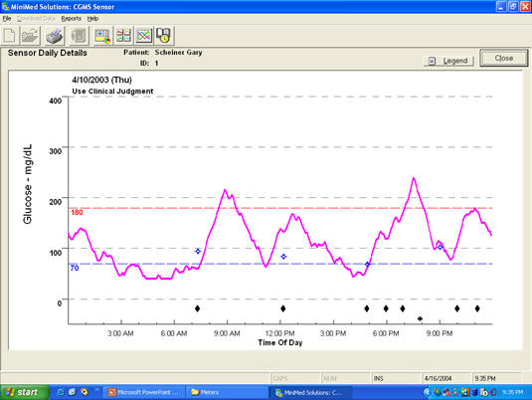The height and width of the screenshot is (400, 532).
Task: Click the Legend button
Action: pos(448,61)
